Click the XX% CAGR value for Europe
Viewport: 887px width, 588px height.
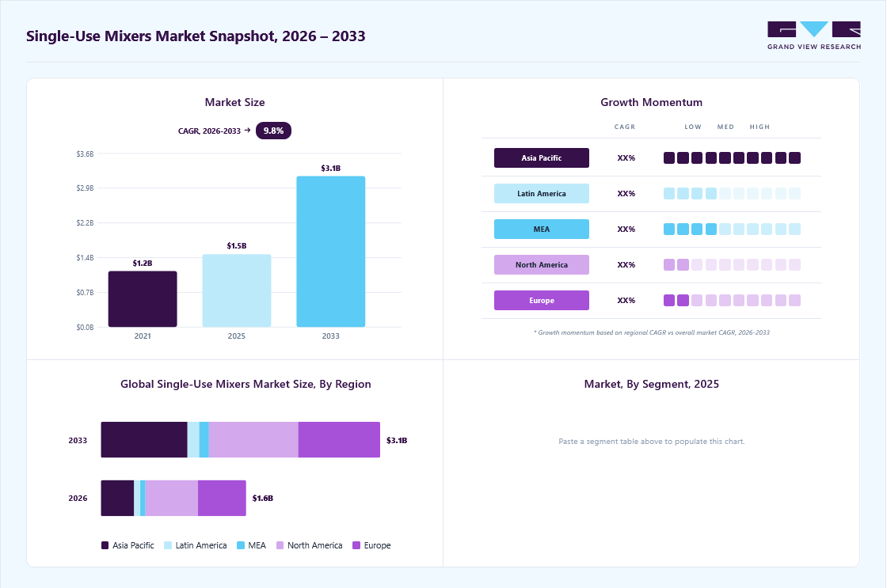[626, 301]
